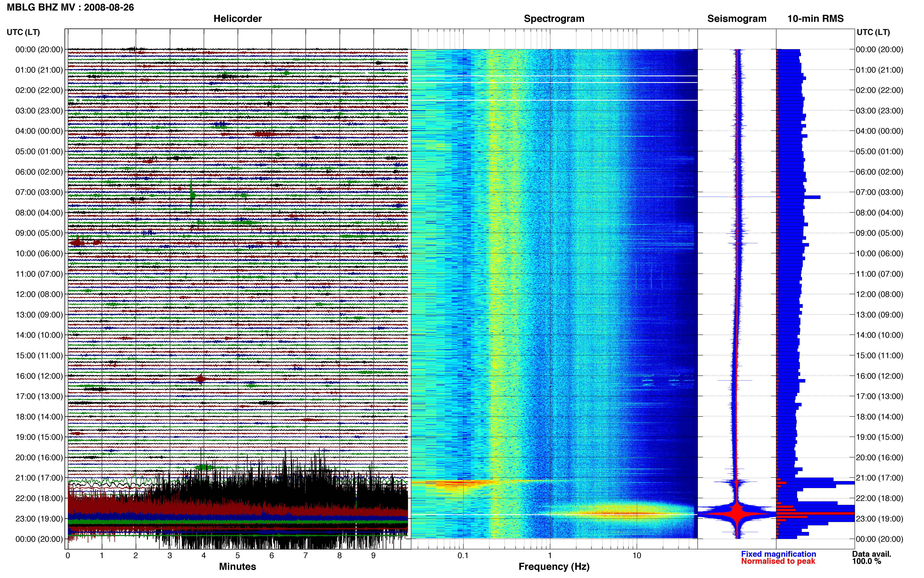
Task: Select the Seismogram panel heading
Action: point(736,18)
